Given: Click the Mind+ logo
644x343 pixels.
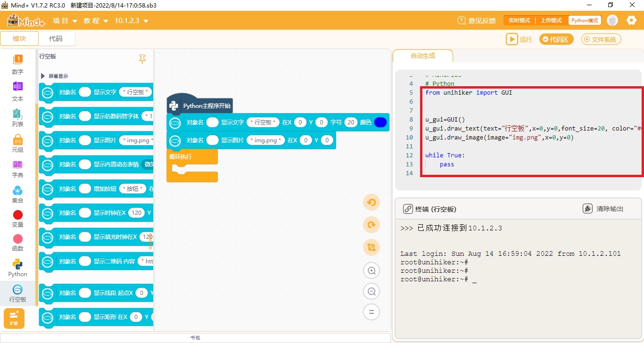Looking at the screenshot, I should [26, 21].
